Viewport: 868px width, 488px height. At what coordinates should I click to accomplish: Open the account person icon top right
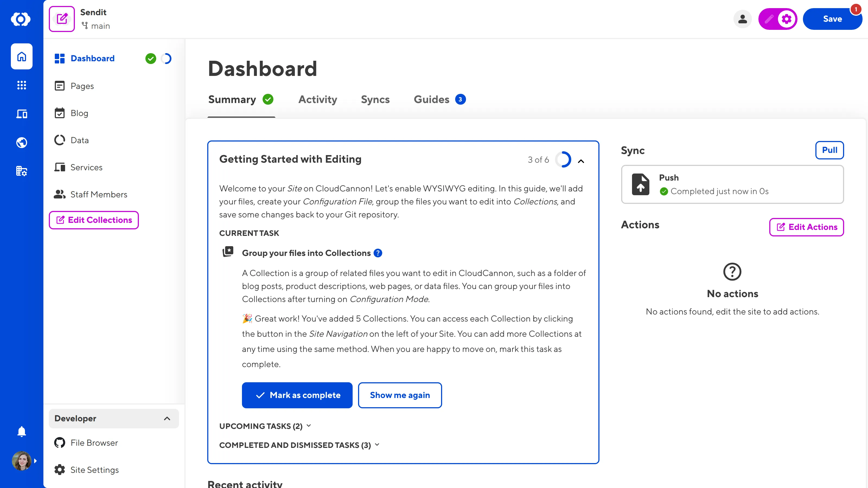743,19
